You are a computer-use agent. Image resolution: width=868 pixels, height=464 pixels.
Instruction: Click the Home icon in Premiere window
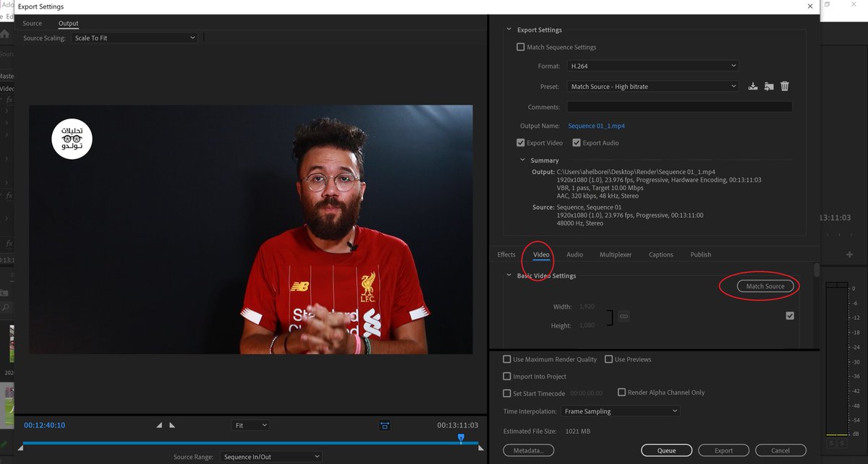click(5, 34)
